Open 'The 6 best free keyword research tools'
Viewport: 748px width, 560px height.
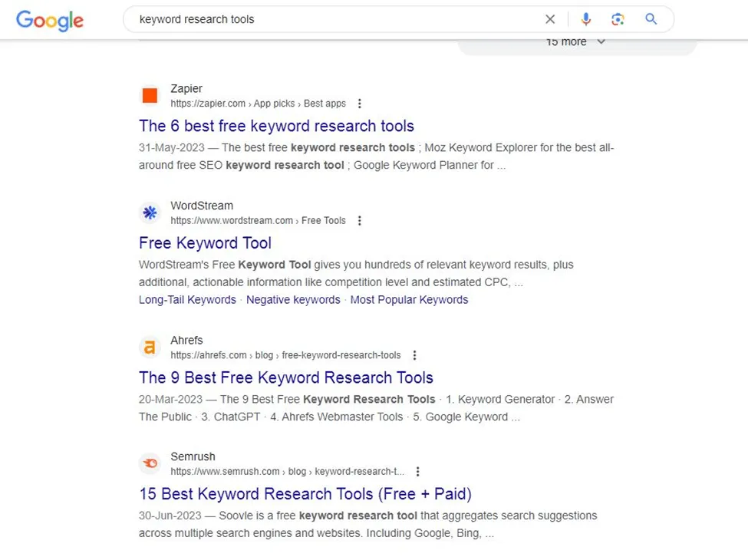click(x=276, y=125)
